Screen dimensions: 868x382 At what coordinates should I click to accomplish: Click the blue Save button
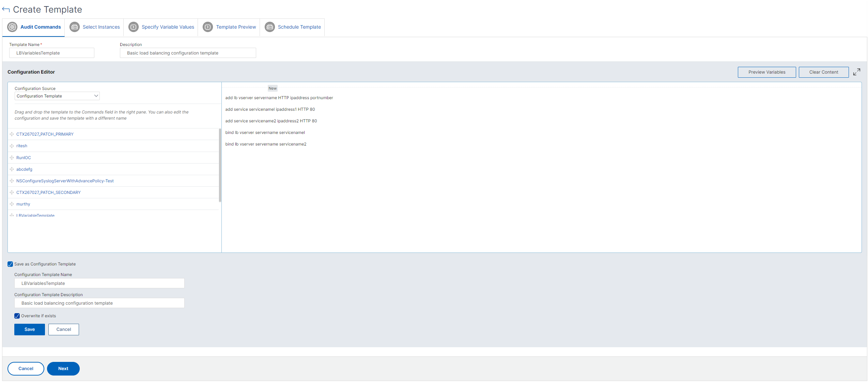pos(30,330)
